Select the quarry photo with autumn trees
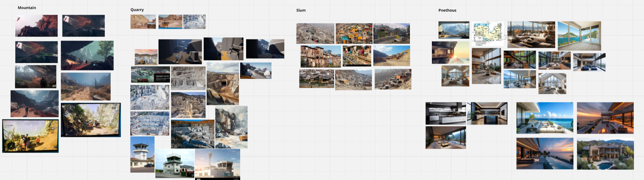Viewport: 644px width, 180px height. (193, 134)
